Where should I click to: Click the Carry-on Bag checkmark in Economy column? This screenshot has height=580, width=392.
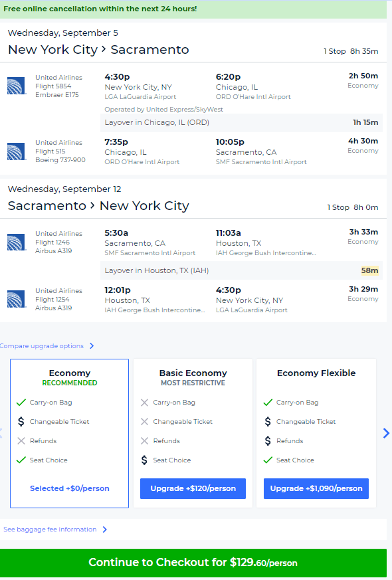click(x=20, y=403)
